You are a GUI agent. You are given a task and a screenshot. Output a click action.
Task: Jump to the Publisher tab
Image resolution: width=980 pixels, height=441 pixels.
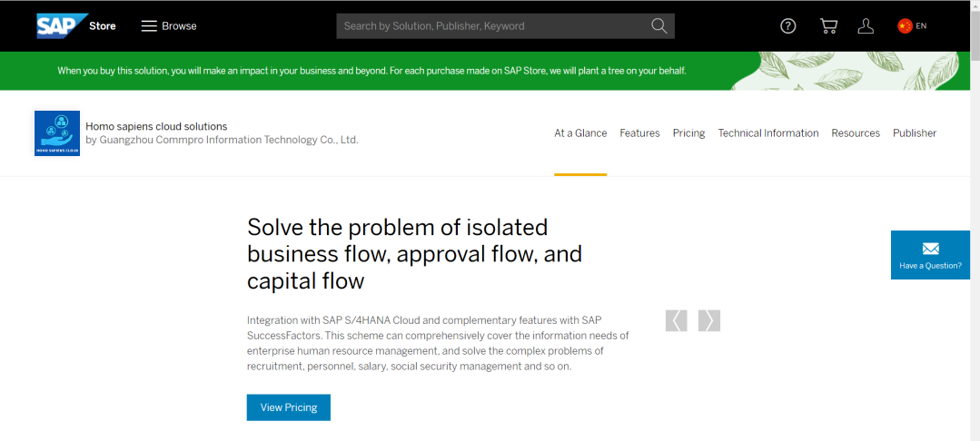click(x=915, y=133)
